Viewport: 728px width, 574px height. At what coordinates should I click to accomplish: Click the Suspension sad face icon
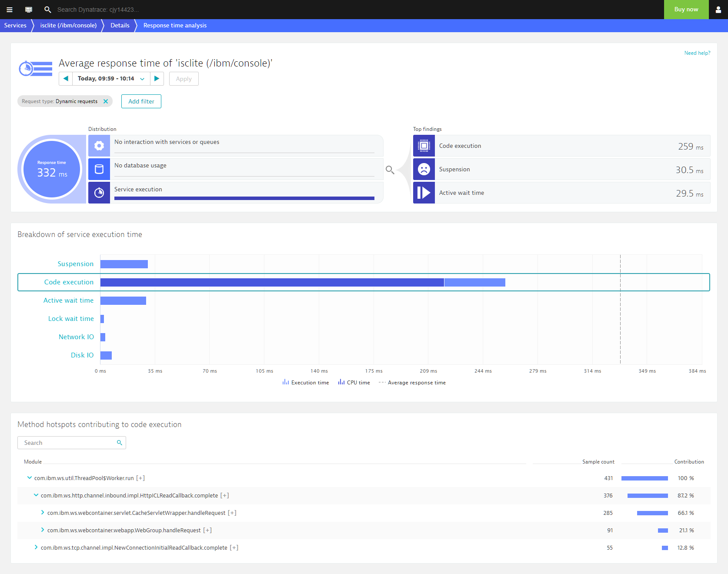[424, 169]
